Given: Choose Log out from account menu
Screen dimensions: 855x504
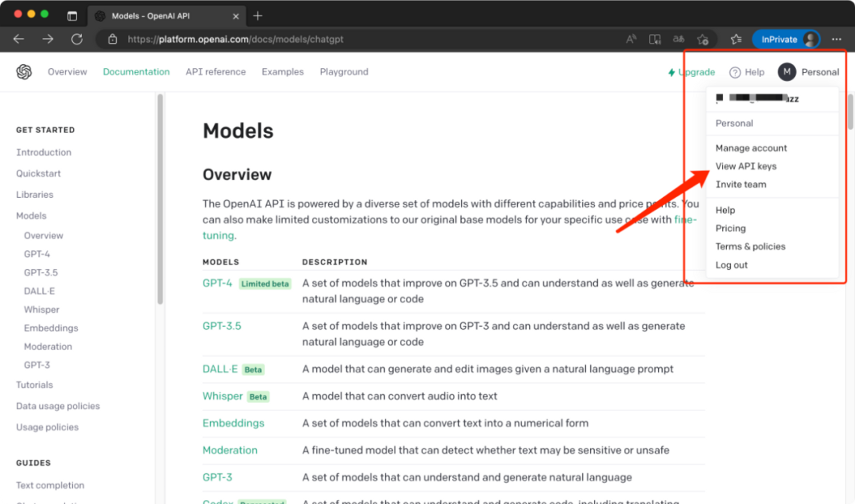Looking at the screenshot, I should click(x=731, y=265).
